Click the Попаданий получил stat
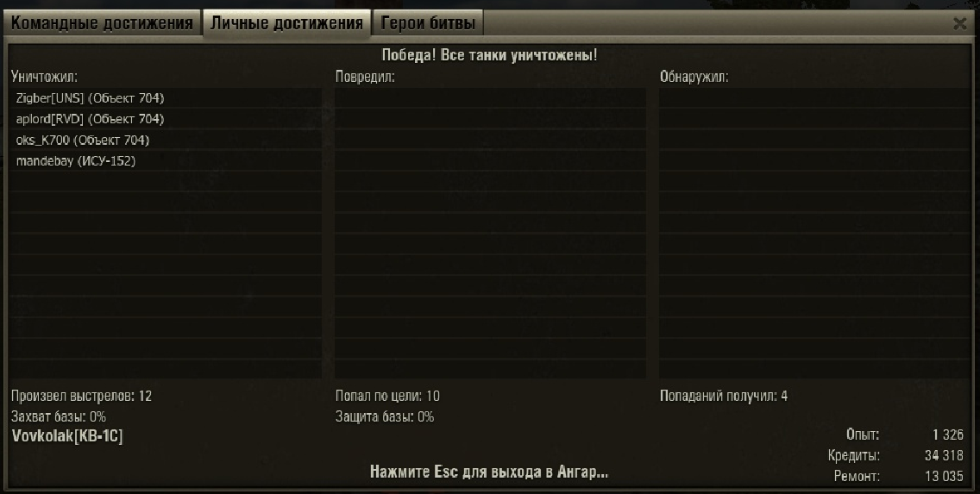This screenshot has width=980, height=494. point(724,396)
